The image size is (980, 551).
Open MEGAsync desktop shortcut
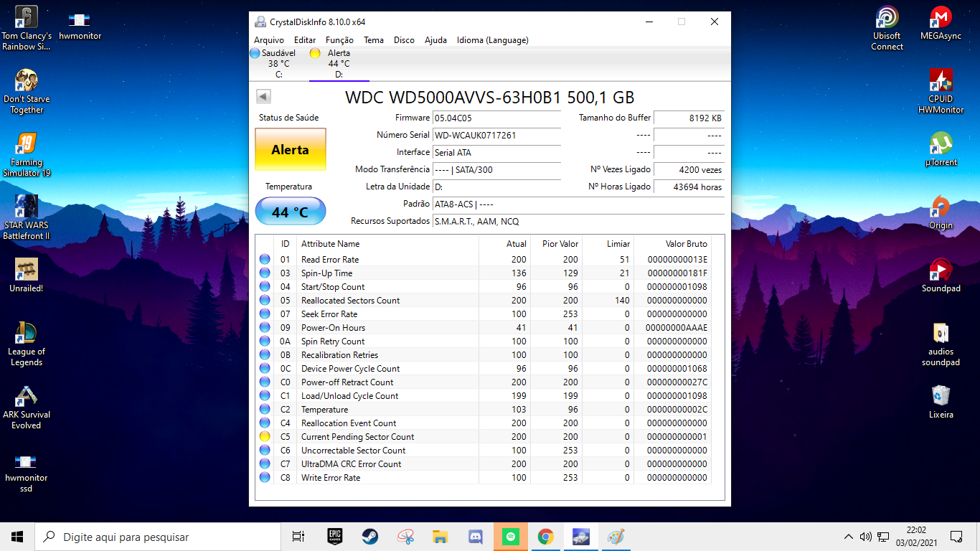click(x=941, y=24)
